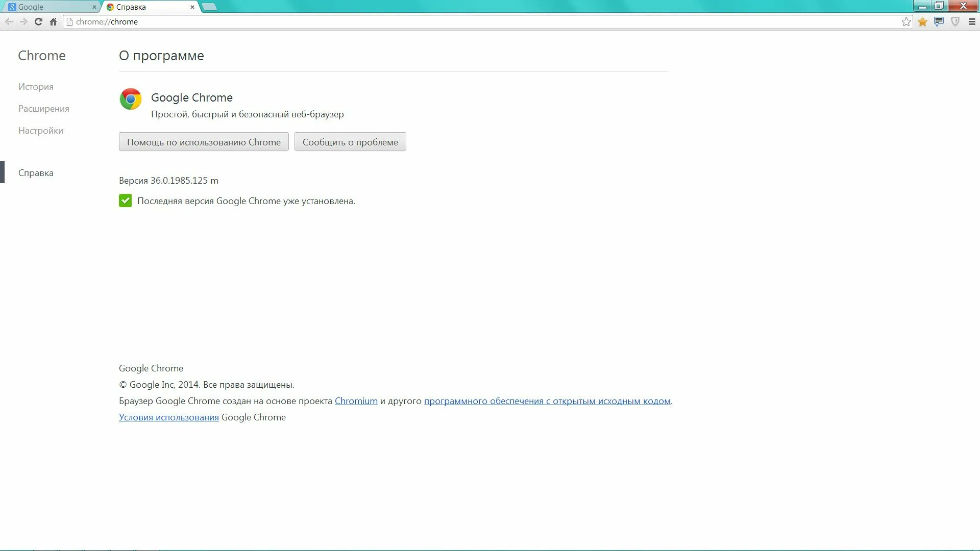Open Настройки in the sidebar
The height and width of the screenshot is (551, 980).
pyautogui.click(x=41, y=131)
